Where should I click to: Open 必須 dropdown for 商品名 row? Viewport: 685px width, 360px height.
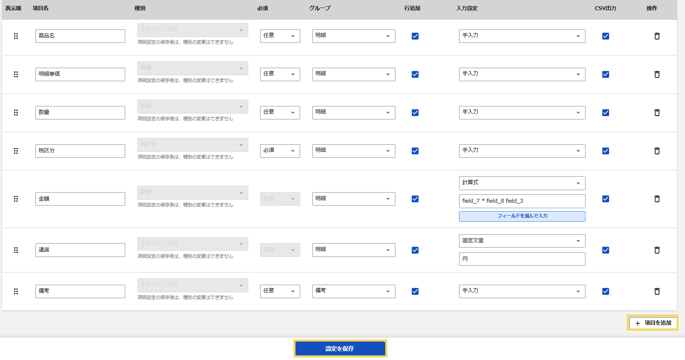click(x=280, y=36)
